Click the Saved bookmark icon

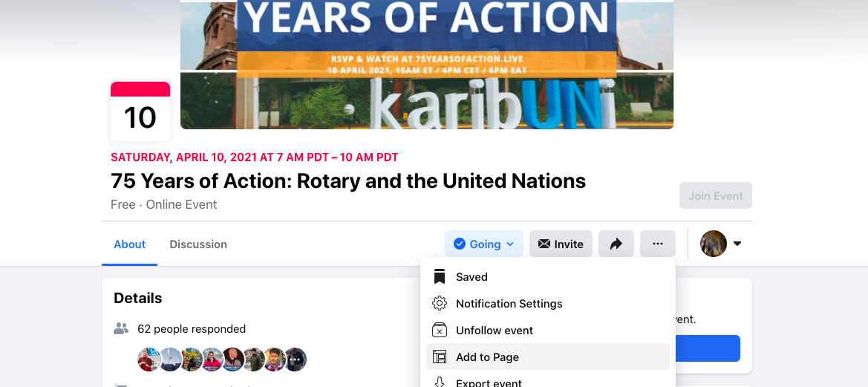[x=440, y=276]
